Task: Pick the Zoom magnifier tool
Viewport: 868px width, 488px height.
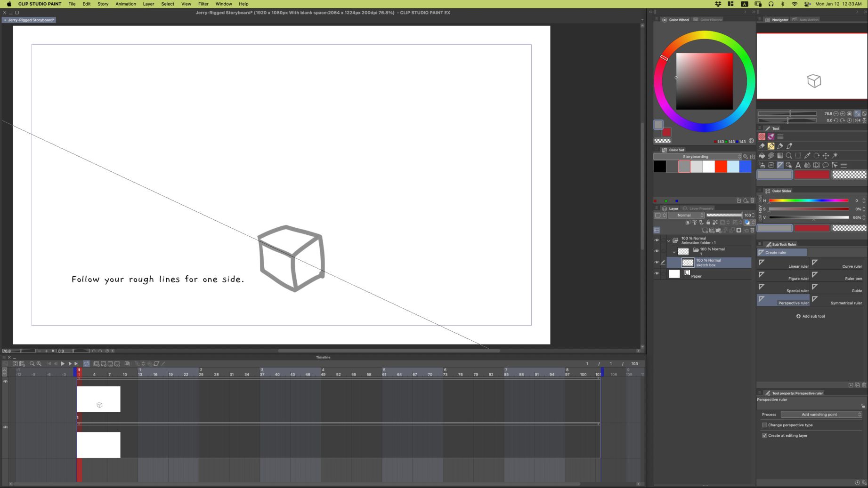Action: pyautogui.click(x=789, y=156)
